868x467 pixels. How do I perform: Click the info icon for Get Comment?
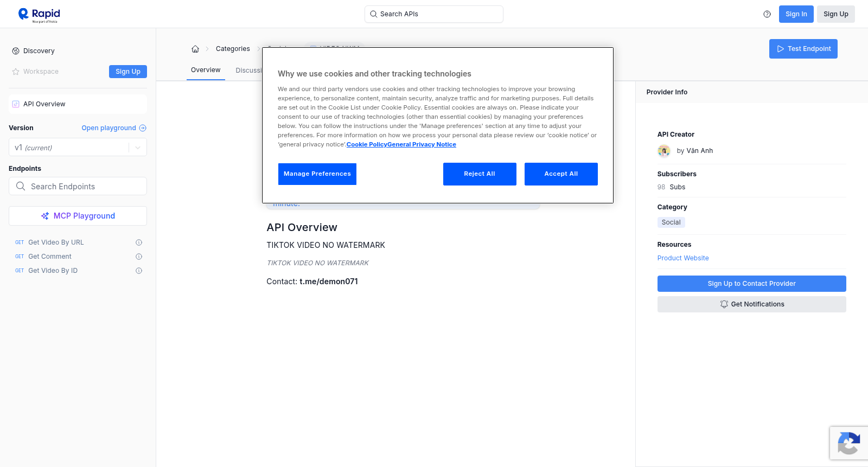[139, 257]
